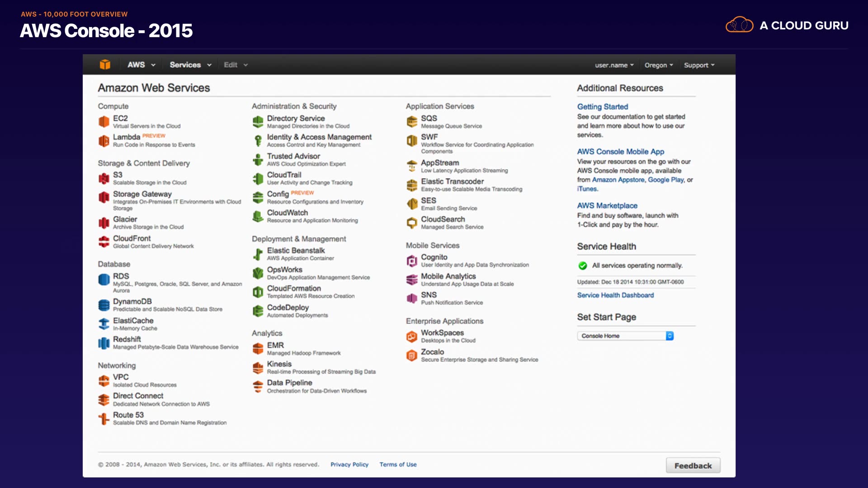Screen dimensions: 868x488
Task: Click the Route 53 icon
Action: (x=104, y=418)
